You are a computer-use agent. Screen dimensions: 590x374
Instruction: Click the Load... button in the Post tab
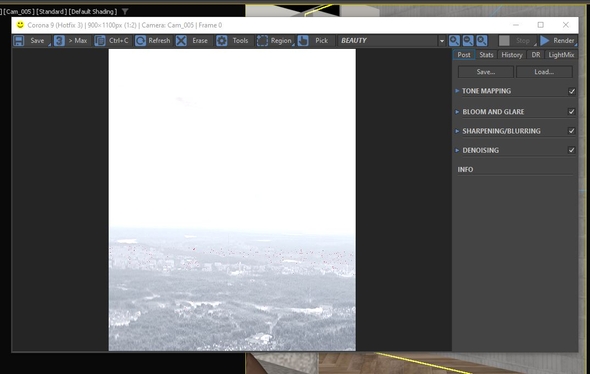point(544,72)
